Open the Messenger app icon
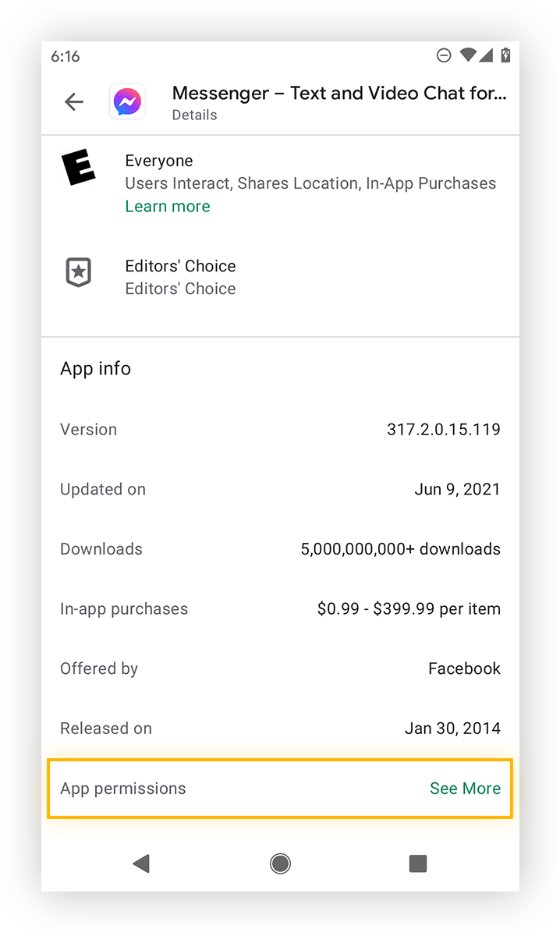This screenshot has height=936, width=560. pyautogui.click(x=126, y=101)
